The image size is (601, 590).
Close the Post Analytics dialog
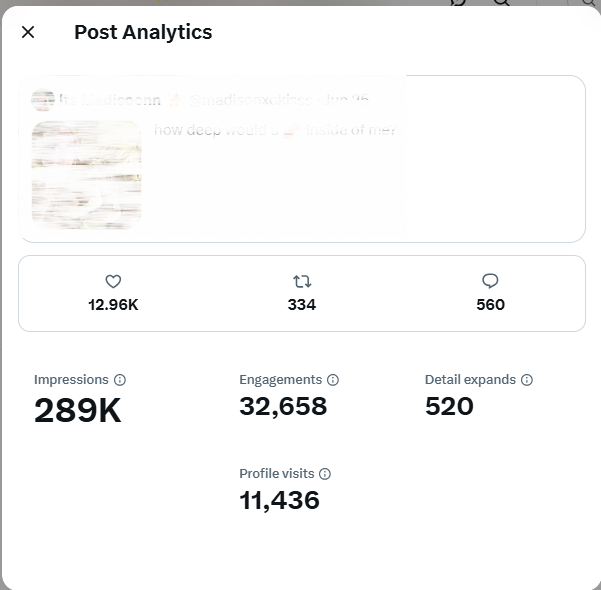pyautogui.click(x=28, y=32)
